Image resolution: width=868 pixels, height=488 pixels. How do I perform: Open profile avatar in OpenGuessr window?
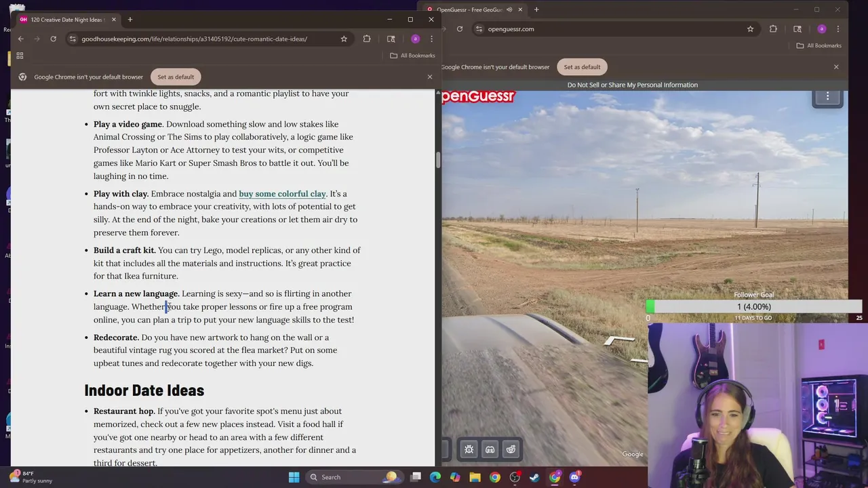[822, 28]
